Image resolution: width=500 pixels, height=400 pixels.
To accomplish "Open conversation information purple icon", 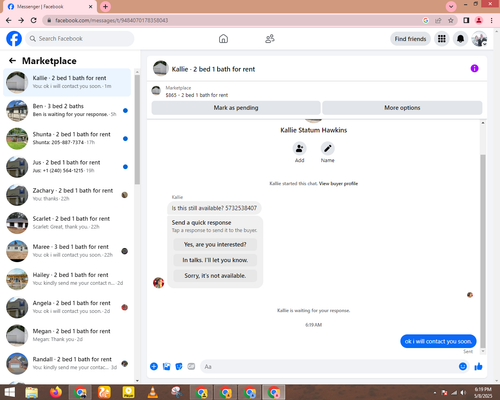I will point(474,68).
